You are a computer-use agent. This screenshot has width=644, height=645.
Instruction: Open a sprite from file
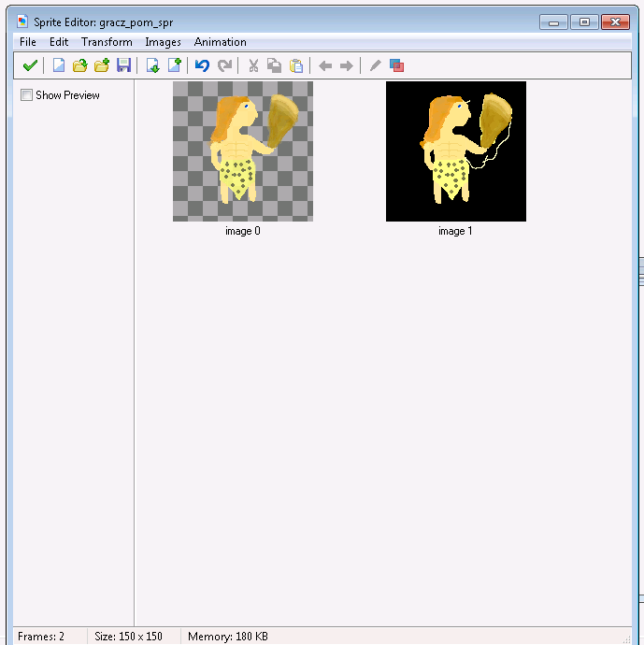[80, 65]
